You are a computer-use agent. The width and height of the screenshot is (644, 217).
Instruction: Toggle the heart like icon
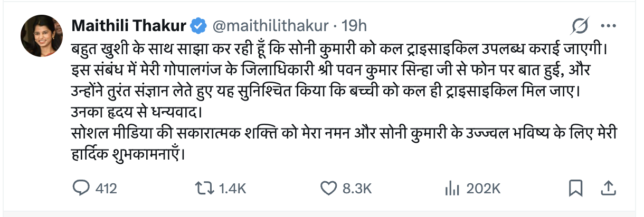tap(329, 188)
